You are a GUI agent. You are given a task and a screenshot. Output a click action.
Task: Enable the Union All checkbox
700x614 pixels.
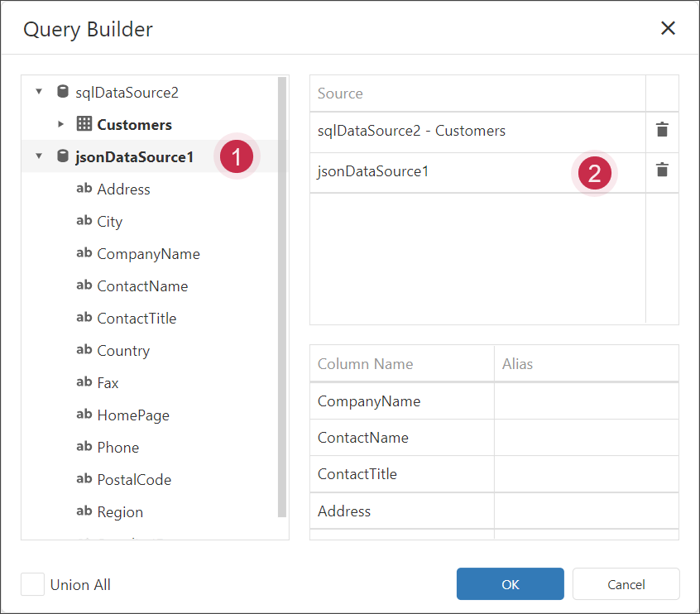tap(33, 584)
